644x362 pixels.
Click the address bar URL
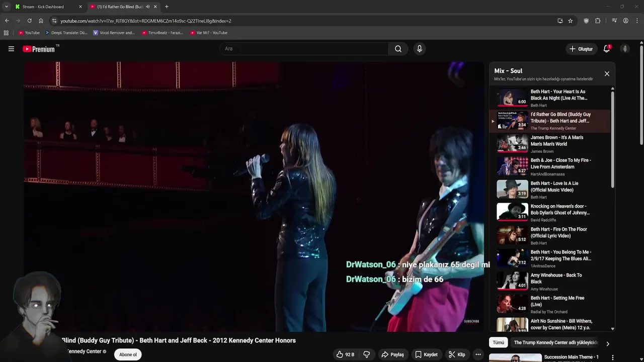pos(146,21)
